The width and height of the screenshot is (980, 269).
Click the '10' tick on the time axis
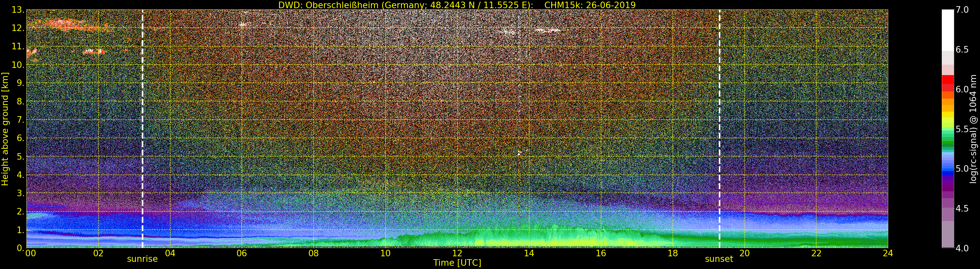tap(385, 253)
